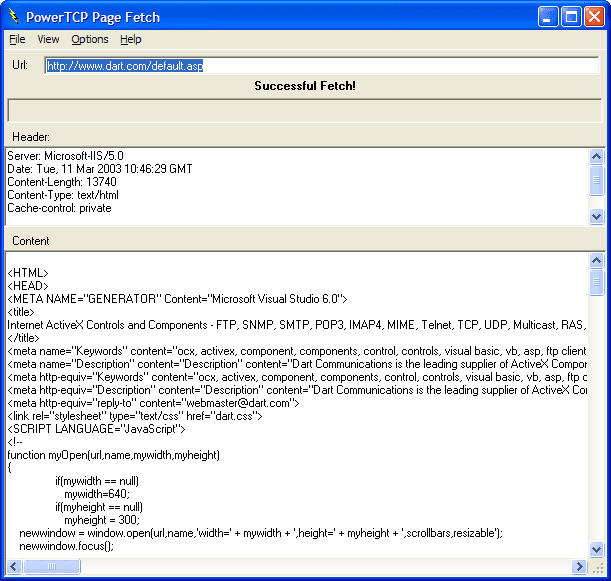Open the File menu
The width and height of the screenshot is (611, 581).
tap(17, 39)
